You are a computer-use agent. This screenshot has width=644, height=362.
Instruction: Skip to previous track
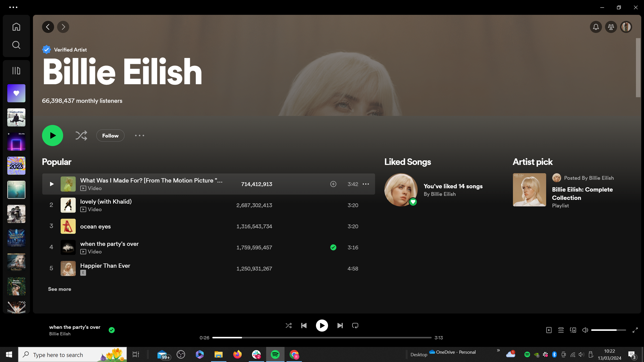click(304, 326)
